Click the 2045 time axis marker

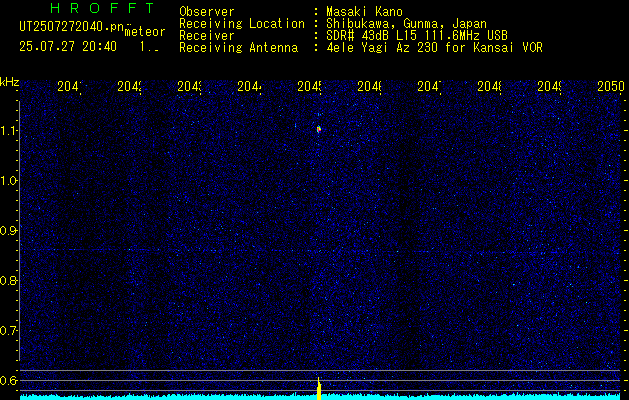(x=309, y=86)
